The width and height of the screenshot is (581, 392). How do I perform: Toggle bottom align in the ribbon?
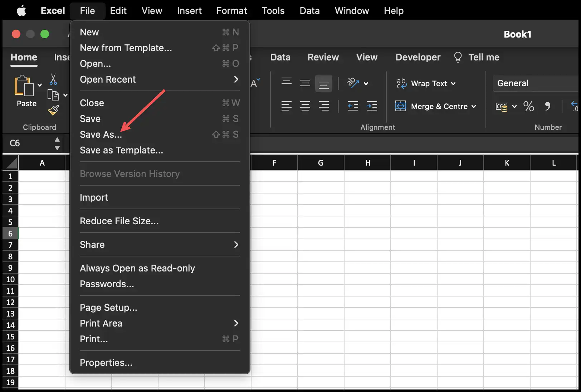pos(323,83)
